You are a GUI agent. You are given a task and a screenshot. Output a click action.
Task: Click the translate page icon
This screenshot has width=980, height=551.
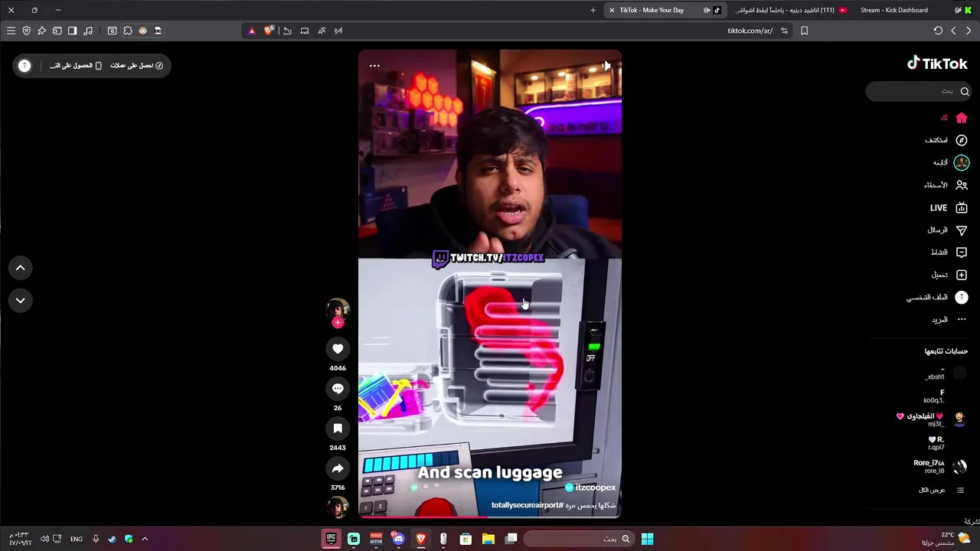point(322,31)
